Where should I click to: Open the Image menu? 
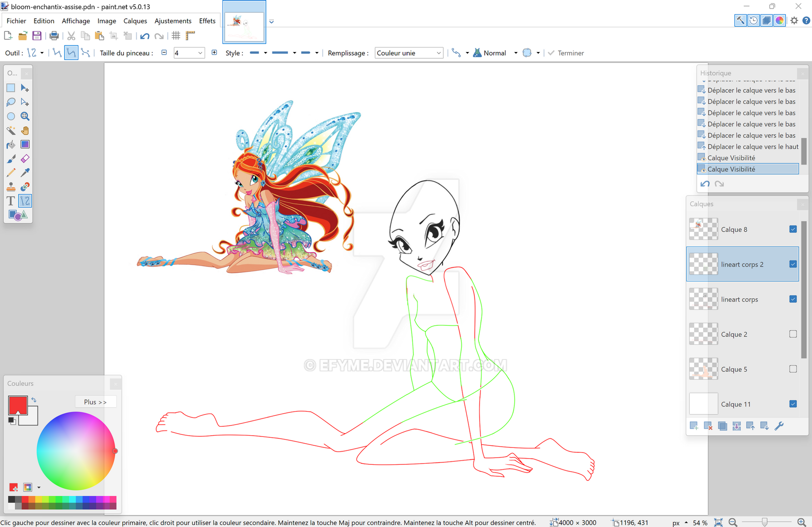point(107,21)
